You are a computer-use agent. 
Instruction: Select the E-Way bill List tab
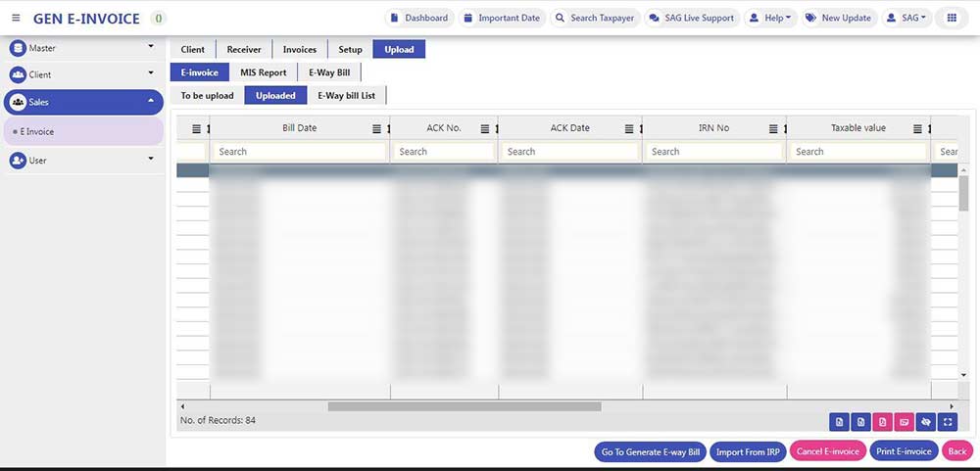coord(346,95)
